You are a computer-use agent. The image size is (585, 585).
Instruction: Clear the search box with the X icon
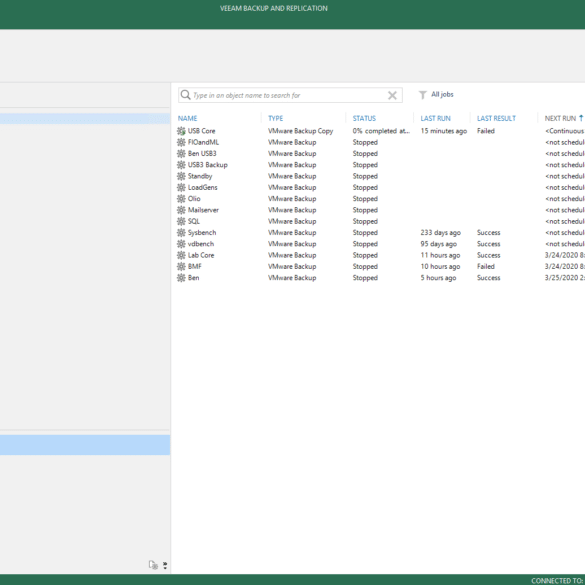(392, 96)
